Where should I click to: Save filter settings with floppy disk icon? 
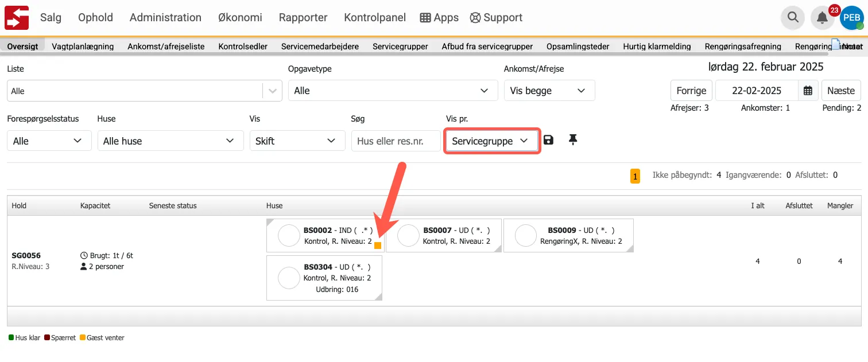coord(548,141)
